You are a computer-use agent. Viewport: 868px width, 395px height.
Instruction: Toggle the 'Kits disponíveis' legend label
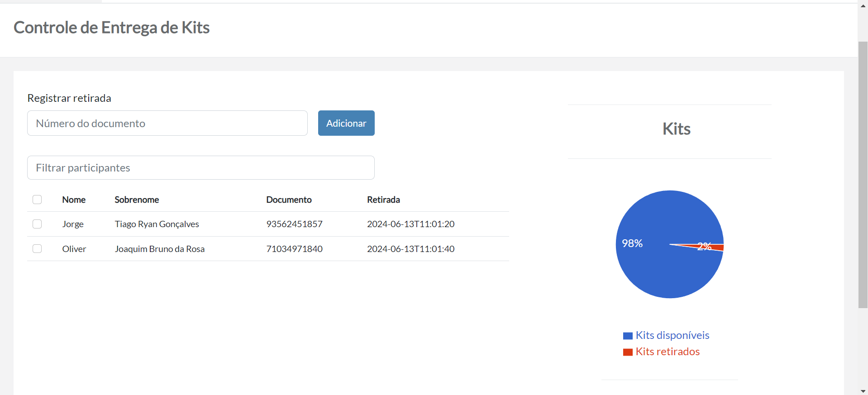[x=672, y=335]
